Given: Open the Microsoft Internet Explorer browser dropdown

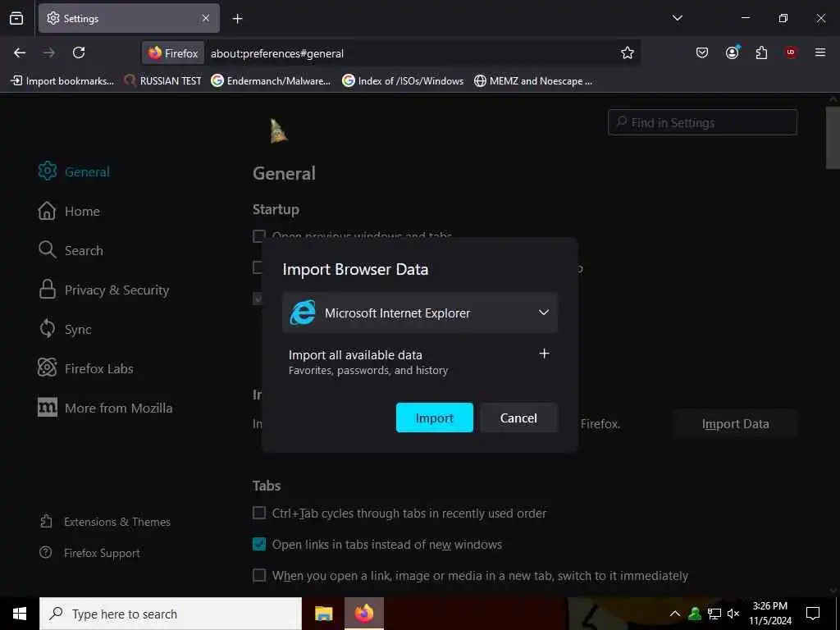Looking at the screenshot, I should (x=420, y=313).
